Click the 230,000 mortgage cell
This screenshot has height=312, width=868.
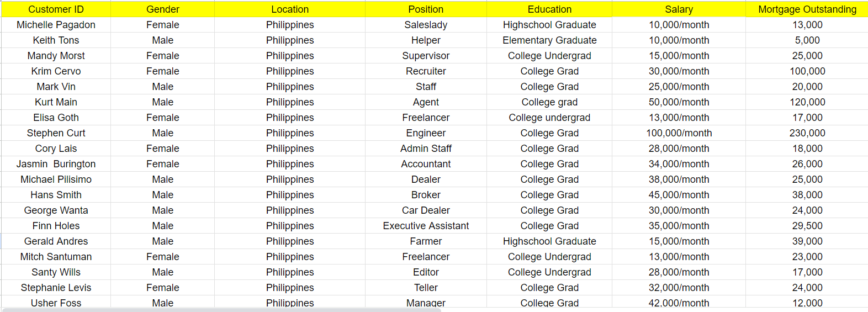(807, 133)
